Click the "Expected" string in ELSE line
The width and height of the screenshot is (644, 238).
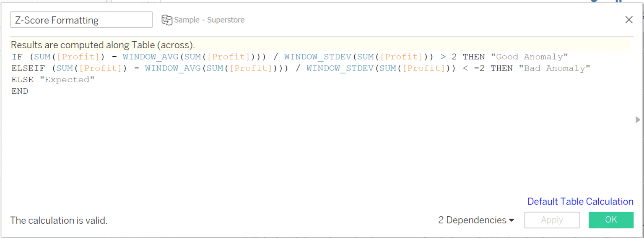pos(67,79)
